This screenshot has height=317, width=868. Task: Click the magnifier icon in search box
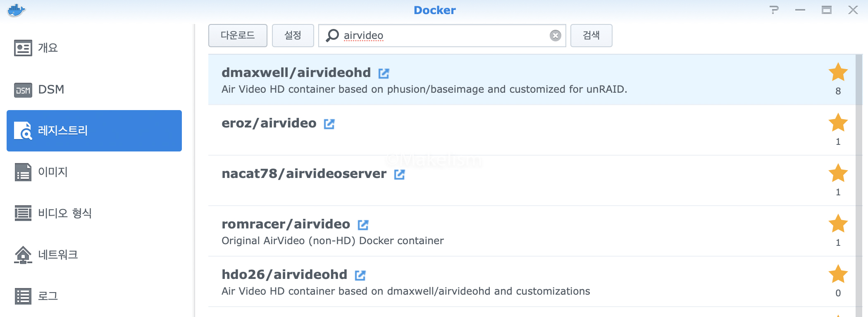pos(332,36)
